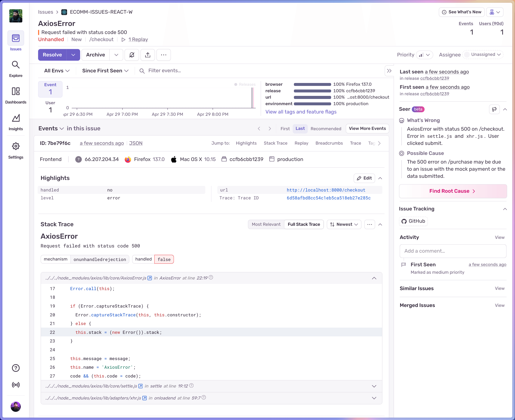Open Insights from the sidebar
515x420 pixels.
[x=16, y=122]
